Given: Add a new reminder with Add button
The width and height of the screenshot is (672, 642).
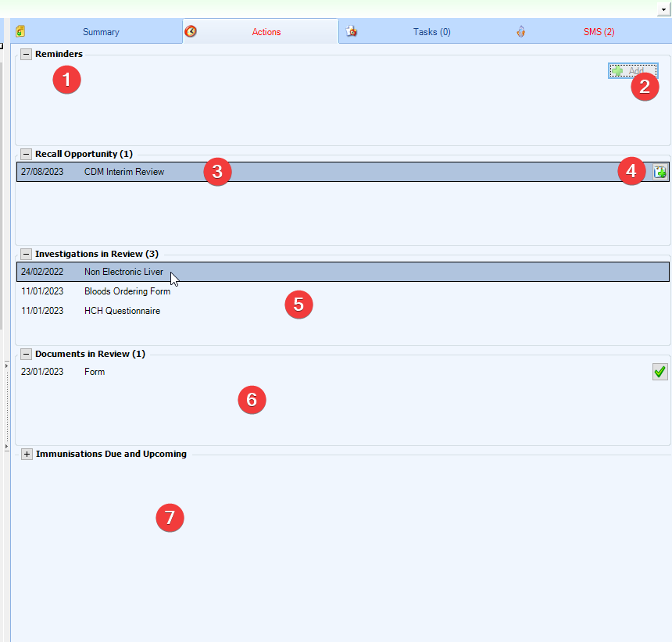Looking at the screenshot, I should [633, 71].
